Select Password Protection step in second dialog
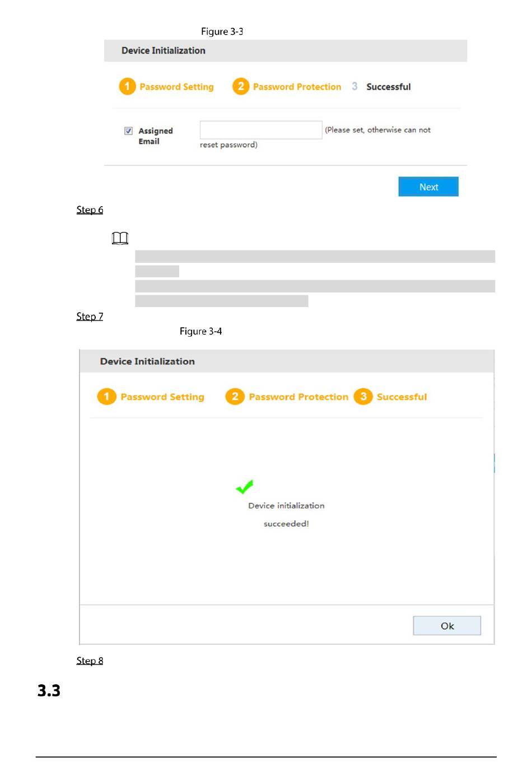 coord(298,397)
